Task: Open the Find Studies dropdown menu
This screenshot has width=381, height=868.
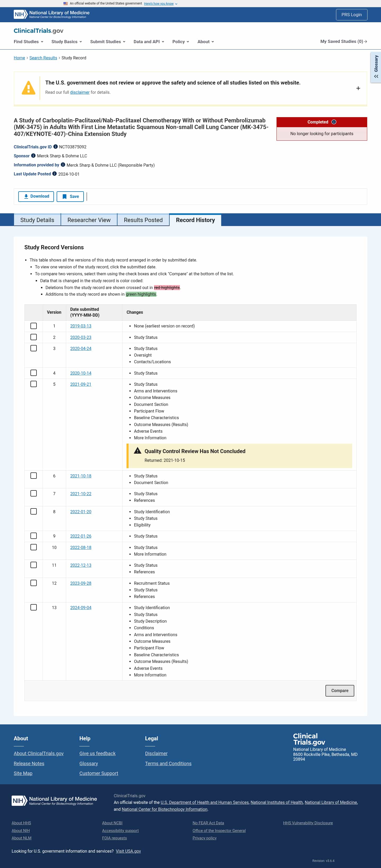Action: [x=29, y=41]
